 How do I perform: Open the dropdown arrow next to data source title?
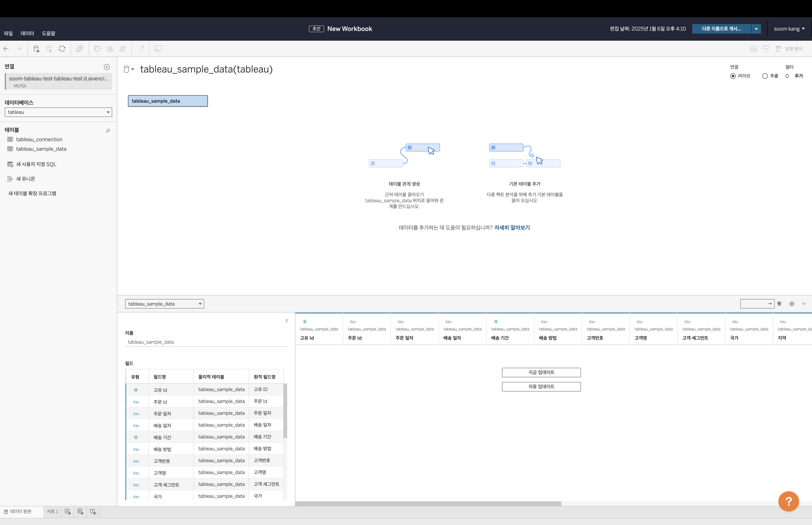133,69
